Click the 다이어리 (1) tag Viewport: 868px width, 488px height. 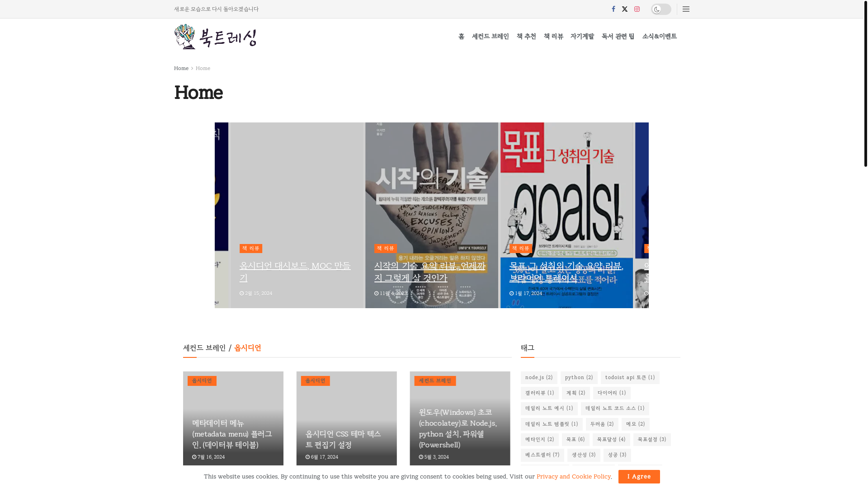click(612, 393)
